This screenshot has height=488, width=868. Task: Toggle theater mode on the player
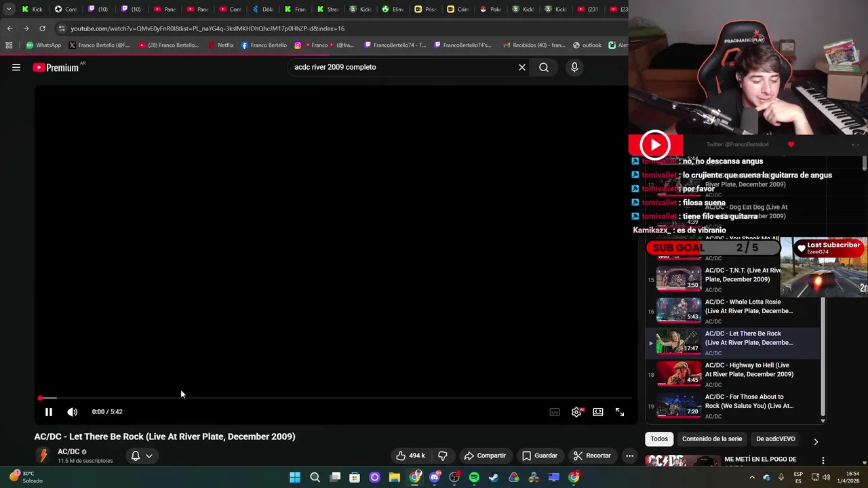[x=598, y=412]
